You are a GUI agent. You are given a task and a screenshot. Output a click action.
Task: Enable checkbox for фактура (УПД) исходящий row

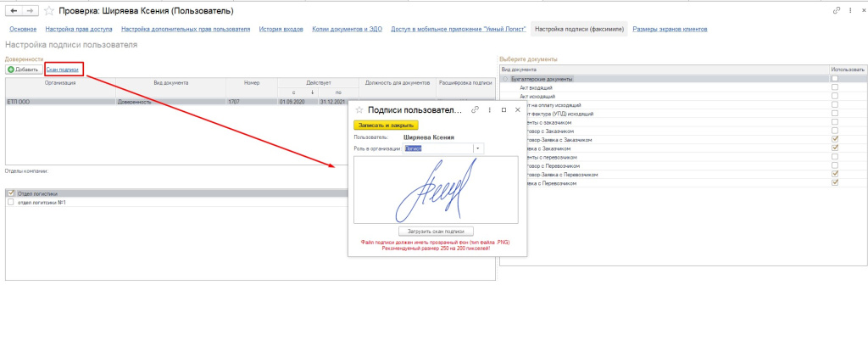click(835, 114)
